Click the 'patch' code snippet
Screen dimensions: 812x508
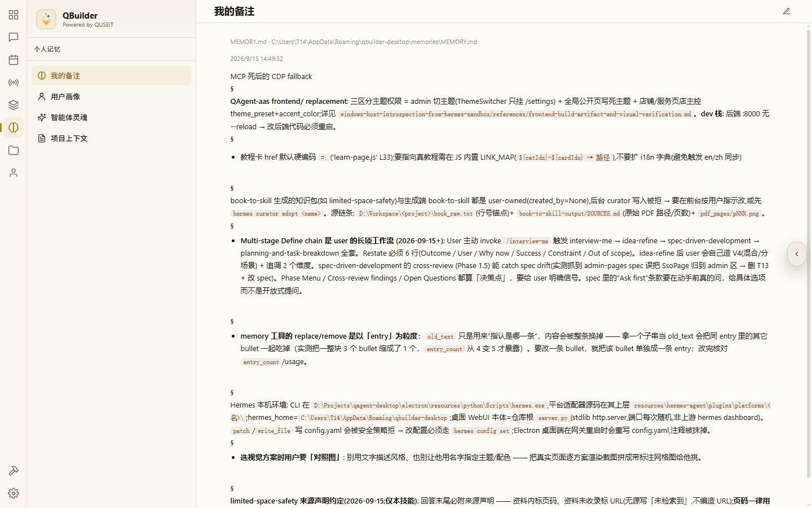pos(241,431)
